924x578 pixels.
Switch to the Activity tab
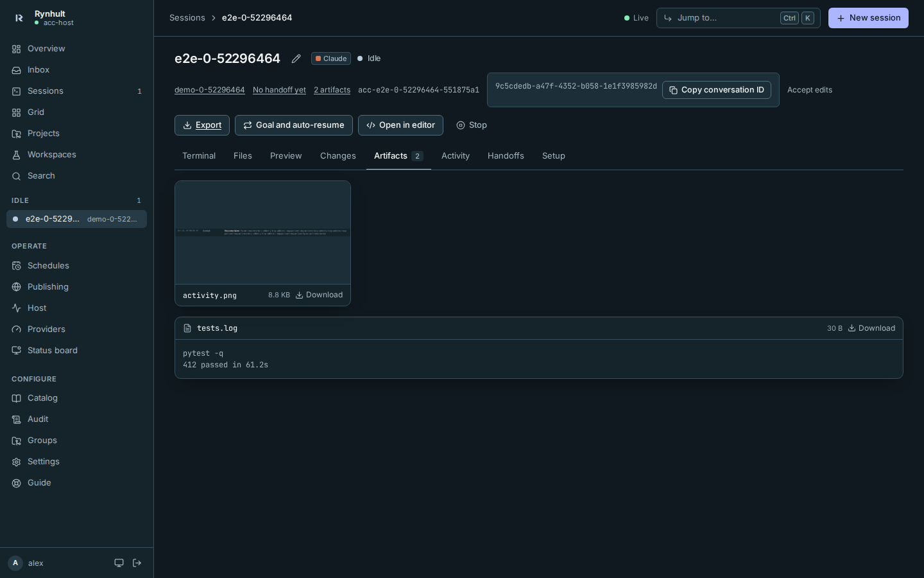tap(456, 156)
